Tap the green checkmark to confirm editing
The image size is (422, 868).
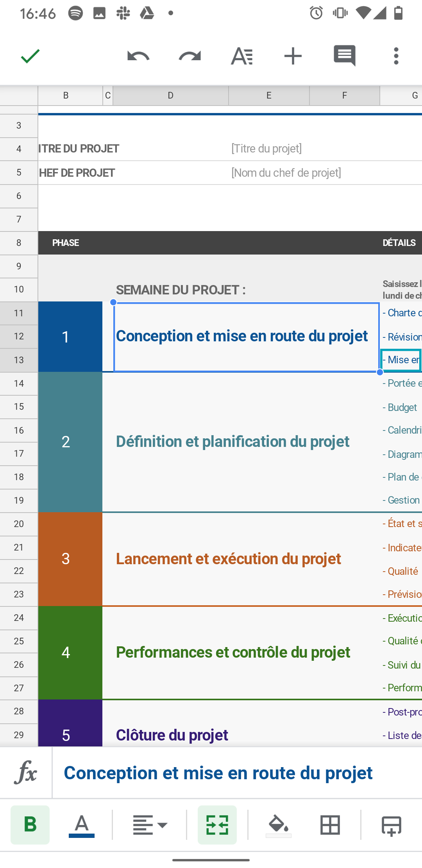(30, 56)
